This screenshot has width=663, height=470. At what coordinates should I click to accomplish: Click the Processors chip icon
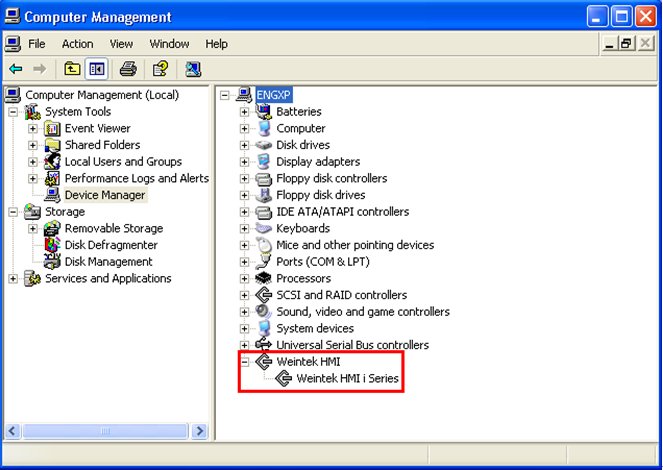tap(263, 278)
